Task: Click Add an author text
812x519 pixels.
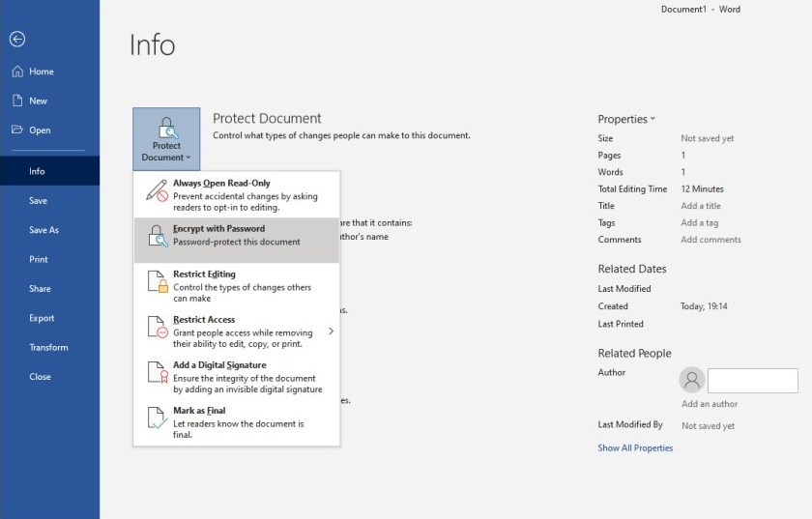Action: pyautogui.click(x=710, y=403)
